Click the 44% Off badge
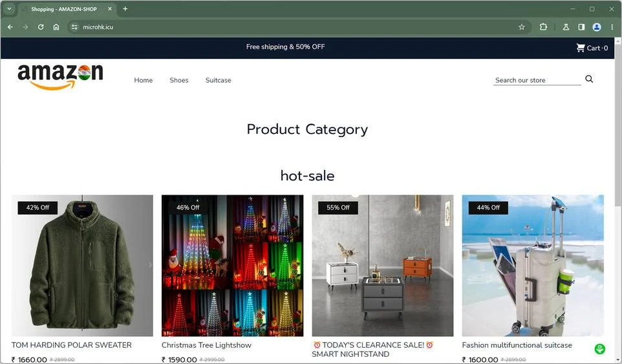622x364 pixels. pyautogui.click(x=488, y=208)
